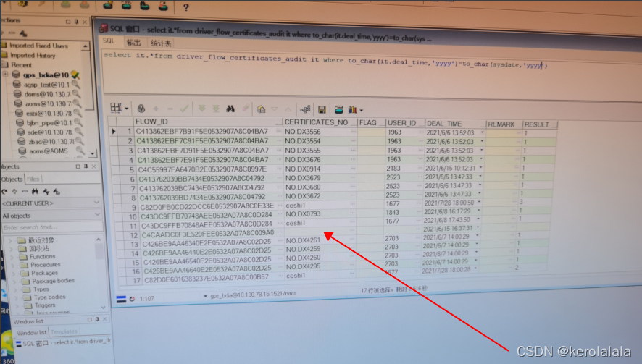Click the linked query tree icon

click(x=306, y=109)
